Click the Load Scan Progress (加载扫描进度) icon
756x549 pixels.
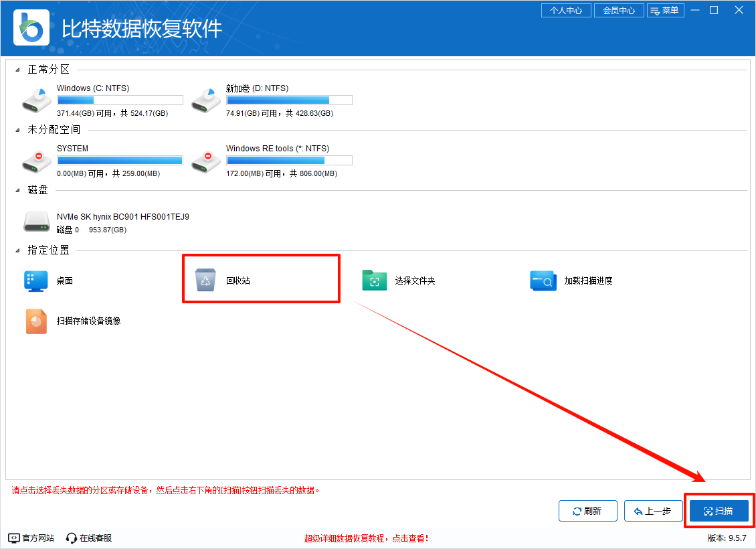click(543, 281)
